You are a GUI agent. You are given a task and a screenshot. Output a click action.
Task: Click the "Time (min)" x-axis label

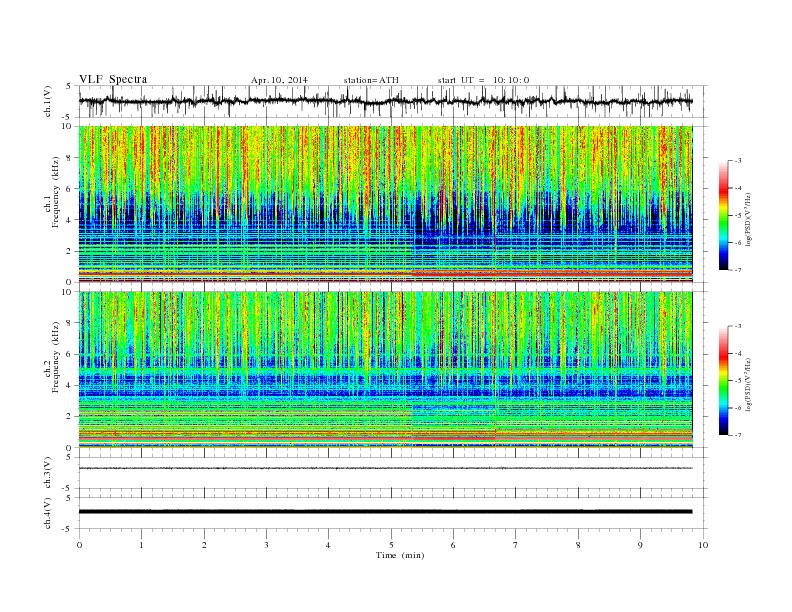[400, 555]
